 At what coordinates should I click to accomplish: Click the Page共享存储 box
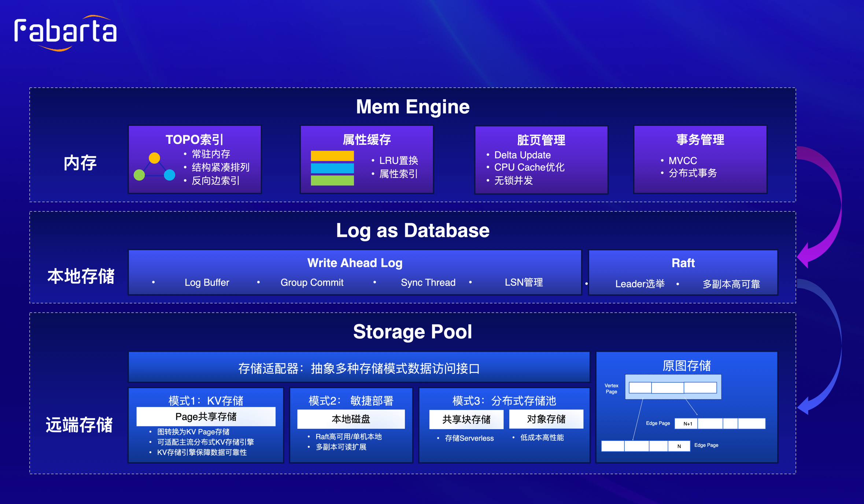(x=206, y=416)
